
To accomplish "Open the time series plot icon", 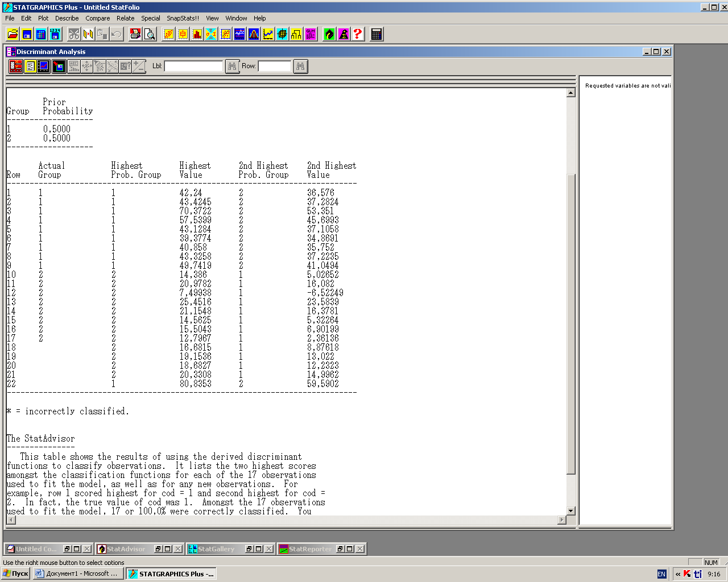I will click(239, 34).
